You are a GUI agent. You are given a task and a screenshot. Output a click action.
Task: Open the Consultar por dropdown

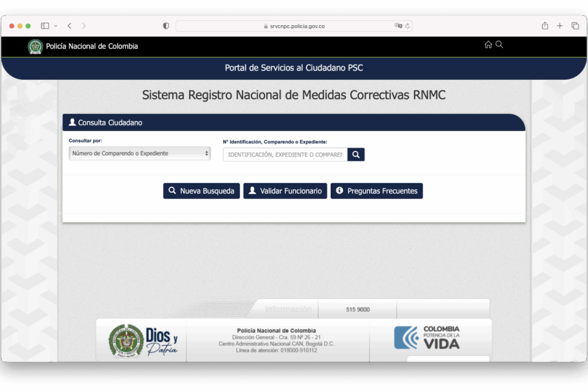(140, 153)
